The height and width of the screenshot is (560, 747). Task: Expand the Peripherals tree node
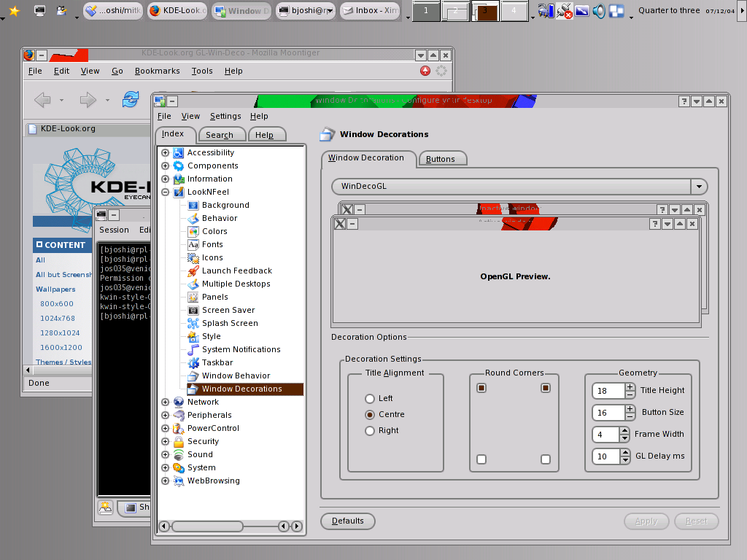tap(166, 415)
